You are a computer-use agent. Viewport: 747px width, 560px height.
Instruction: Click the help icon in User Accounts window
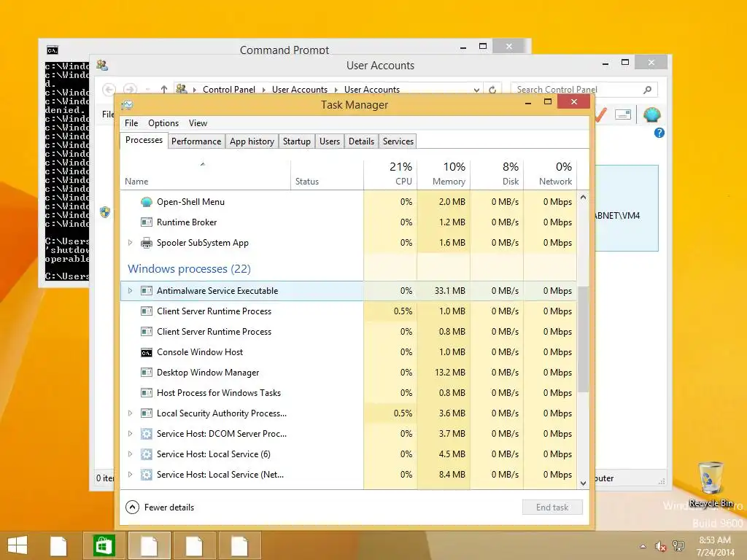[x=659, y=133]
